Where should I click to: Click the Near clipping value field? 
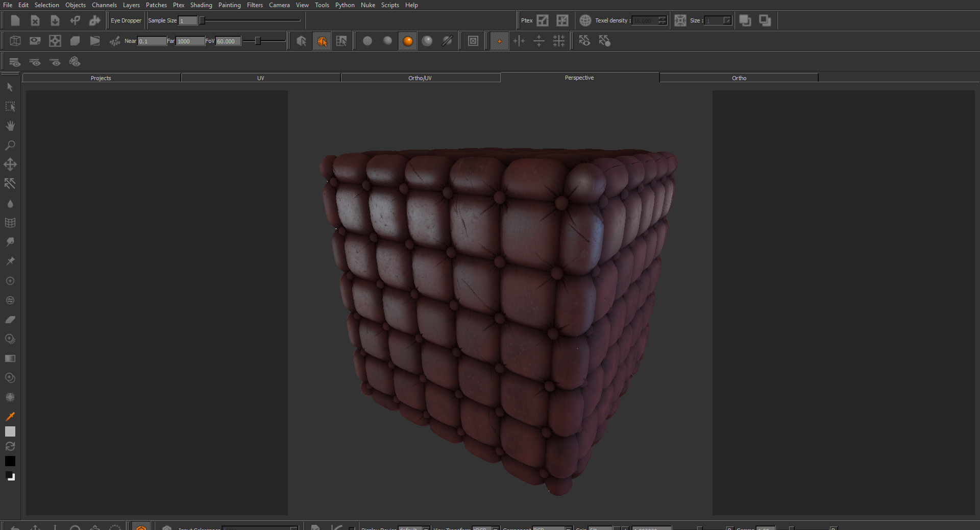(152, 41)
